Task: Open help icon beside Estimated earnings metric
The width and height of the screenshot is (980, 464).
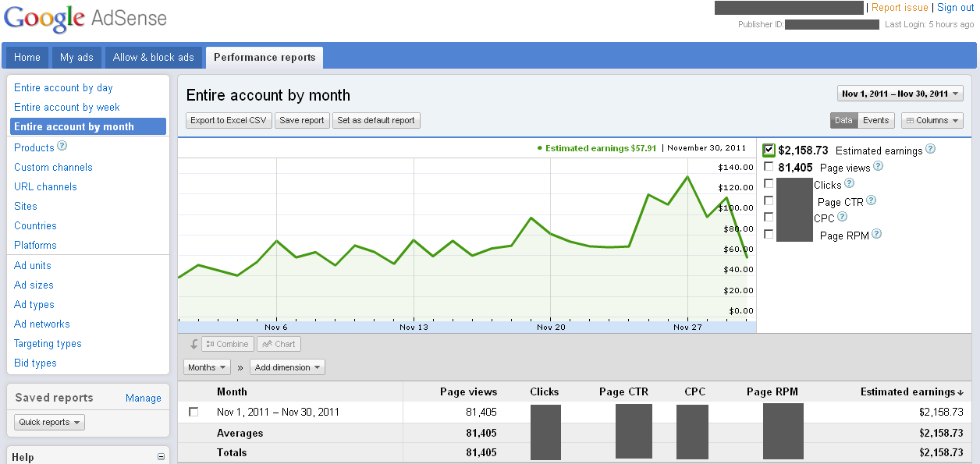Action: click(930, 149)
